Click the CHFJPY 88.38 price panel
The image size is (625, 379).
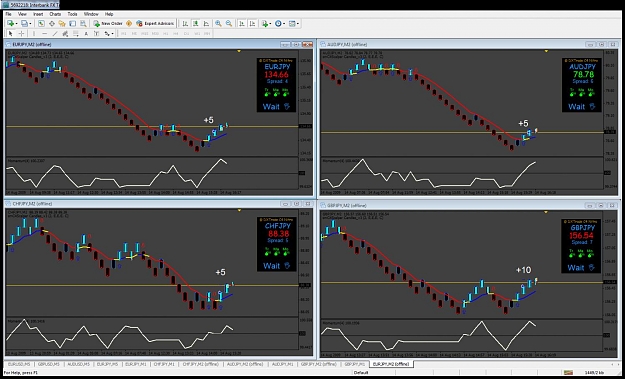click(x=277, y=244)
